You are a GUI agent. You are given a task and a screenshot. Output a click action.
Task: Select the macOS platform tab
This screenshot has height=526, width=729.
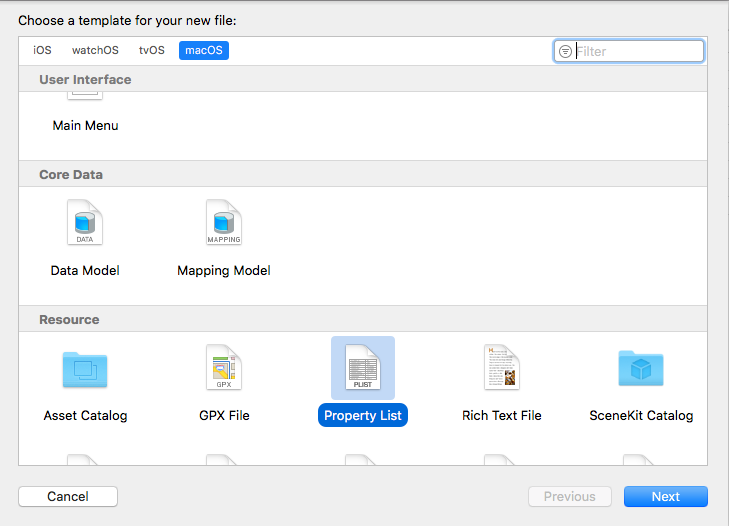click(204, 50)
